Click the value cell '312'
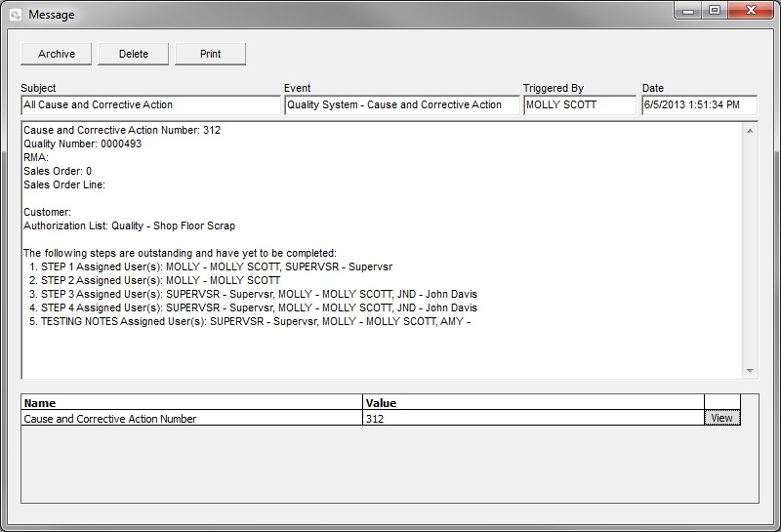Screen dimensions: 781x532 [x=533, y=418]
